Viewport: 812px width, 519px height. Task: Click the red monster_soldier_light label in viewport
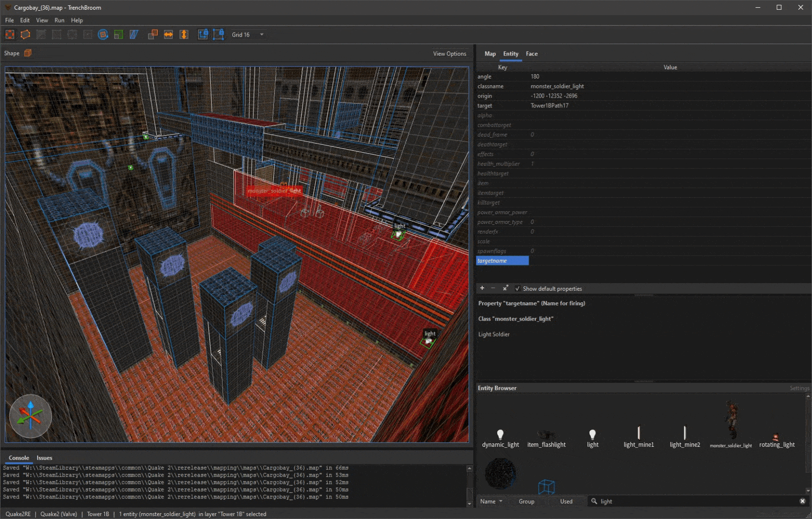coord(274,191)
